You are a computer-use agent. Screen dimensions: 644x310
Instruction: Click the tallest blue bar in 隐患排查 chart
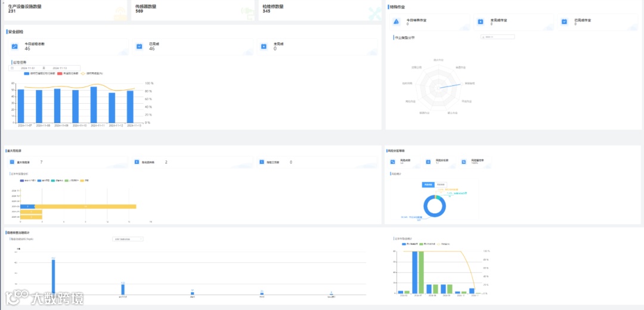tap(54, 277)
